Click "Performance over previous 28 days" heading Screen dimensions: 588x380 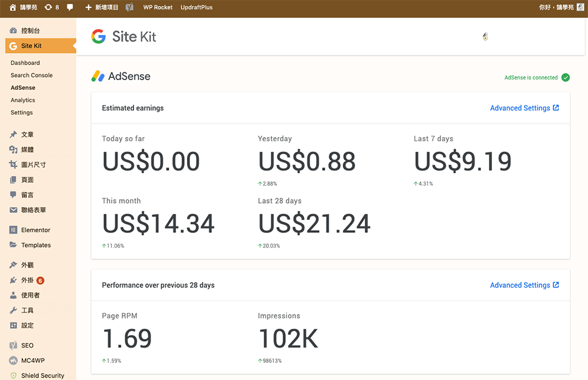click(x=158, y=285)
